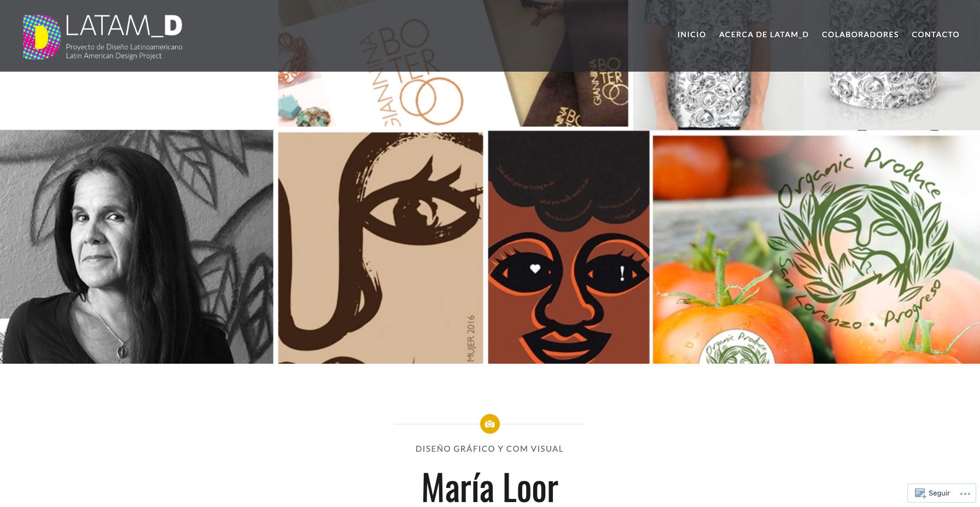
Task: Open the orange face poster illustration
Action: [x=569, y=247]
